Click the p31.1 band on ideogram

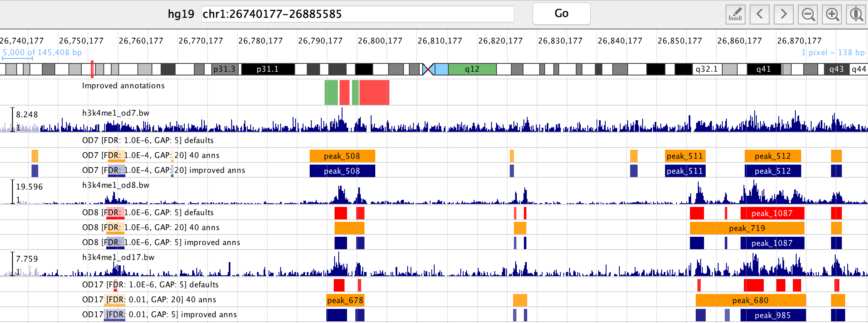(x=268, y=69)
